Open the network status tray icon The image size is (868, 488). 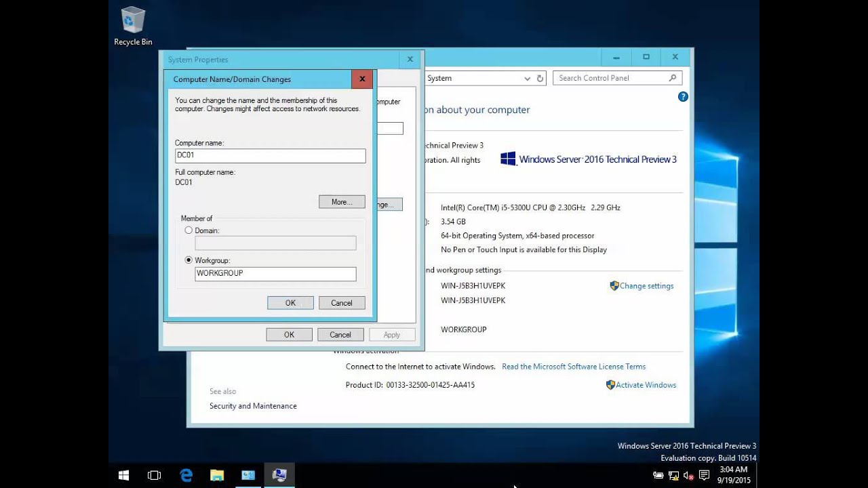pos(673,476)
